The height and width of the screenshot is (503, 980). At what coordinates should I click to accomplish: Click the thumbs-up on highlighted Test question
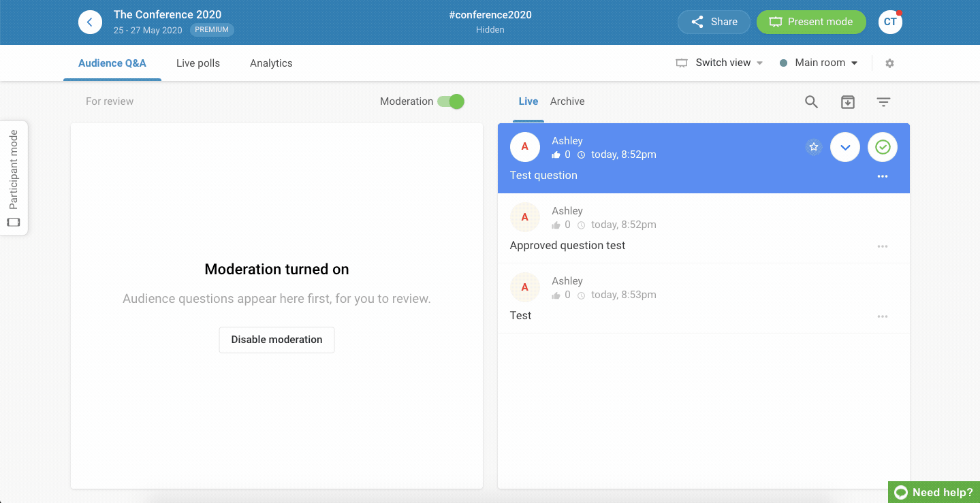click(556, 155)
